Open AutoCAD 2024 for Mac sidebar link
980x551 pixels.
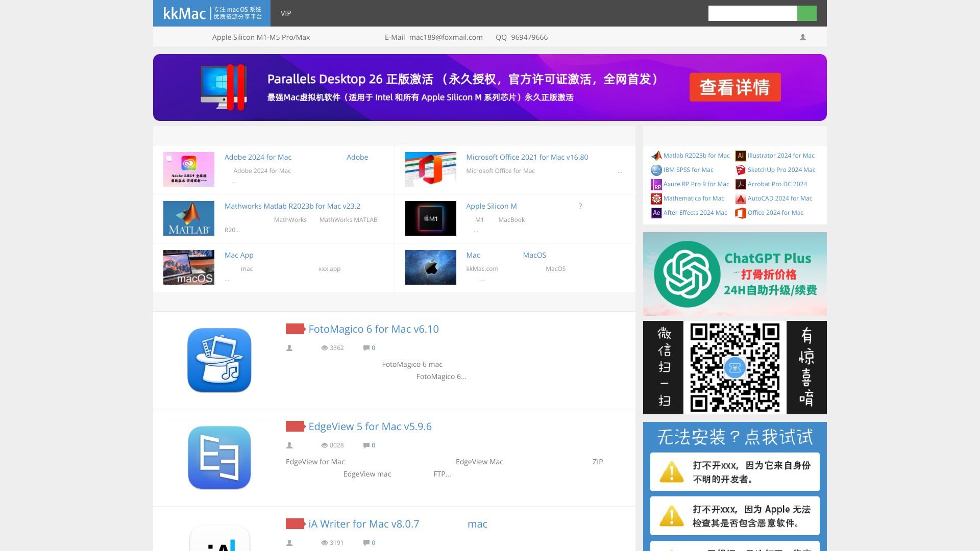780,198
